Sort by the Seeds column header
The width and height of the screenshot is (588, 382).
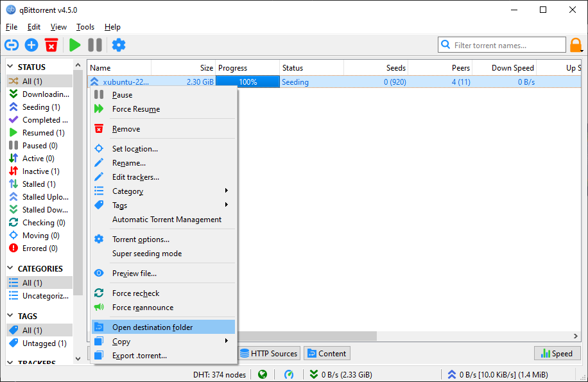(x=376, y=68)
